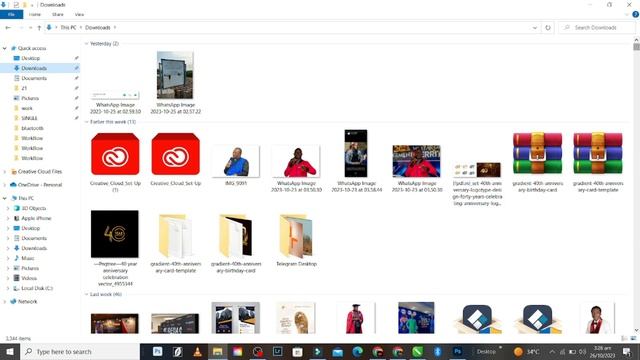Click the taskbar search box
This screenshot has height=360, width=640.
(x=80, y=351)
